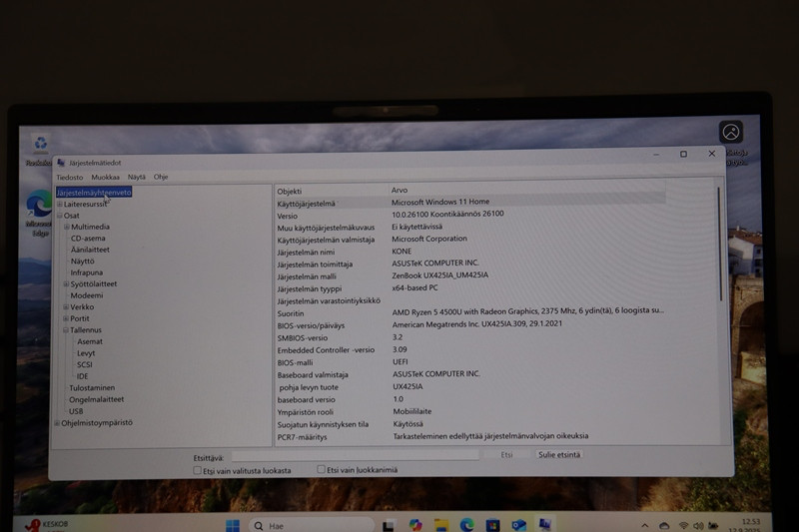Open Microsoft Store from the taskbar

click(492, 525)
